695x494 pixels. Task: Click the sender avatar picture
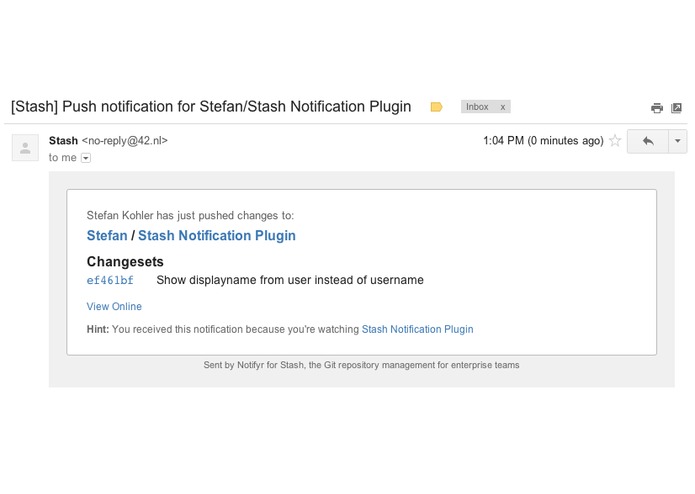(x=25, y=148)
